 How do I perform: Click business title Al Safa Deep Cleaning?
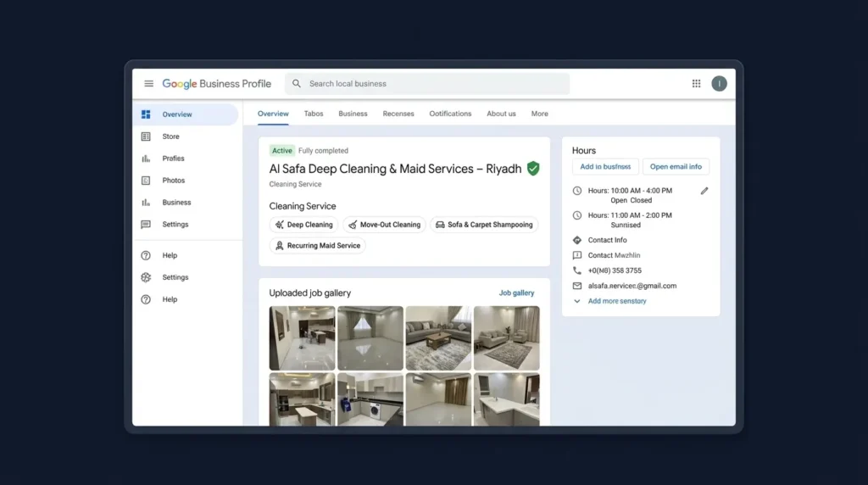(395, 169)
